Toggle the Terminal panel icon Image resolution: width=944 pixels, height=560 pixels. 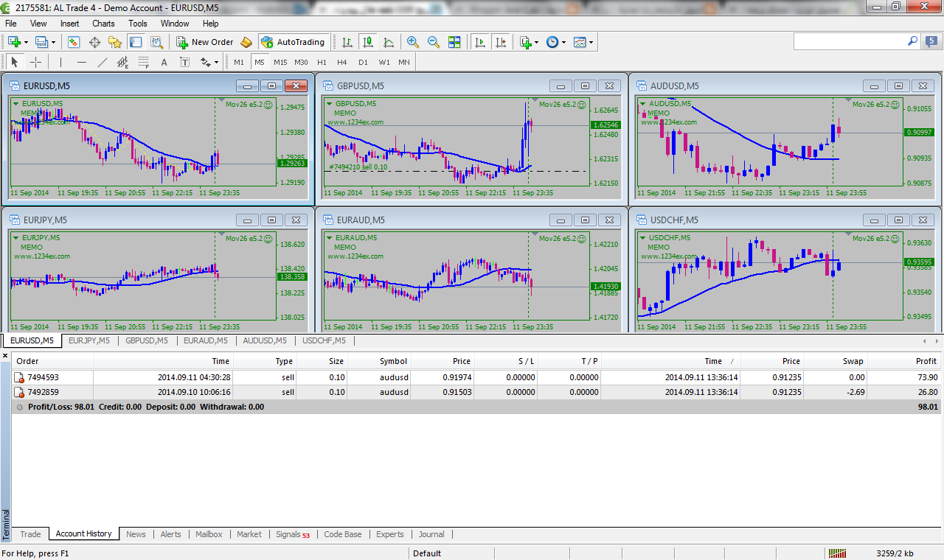point(136,42)
